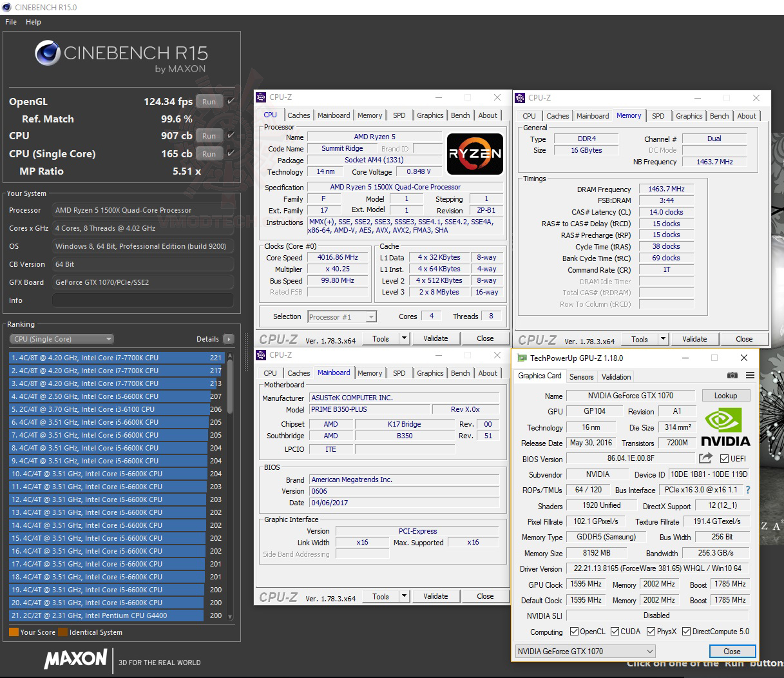The height and width of the screenshot is (678, 784).
Task: Click Tools button in CPU-Z Memory window
Action: pyautogui.click(x=640, y=339)
